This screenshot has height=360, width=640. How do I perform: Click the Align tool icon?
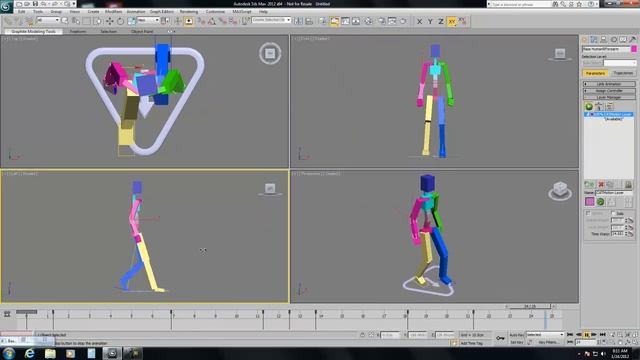click(x=309, y=21)
